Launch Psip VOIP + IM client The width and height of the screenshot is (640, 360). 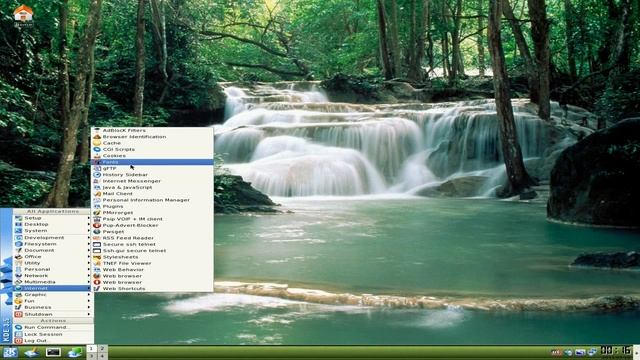pyautogui.click(x=152, y=219)
